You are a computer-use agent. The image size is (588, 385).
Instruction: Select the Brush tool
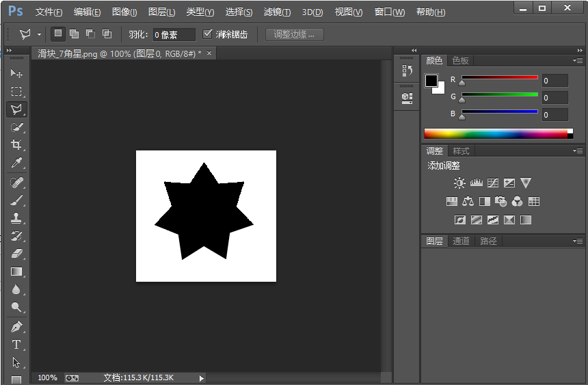[16, 200]
